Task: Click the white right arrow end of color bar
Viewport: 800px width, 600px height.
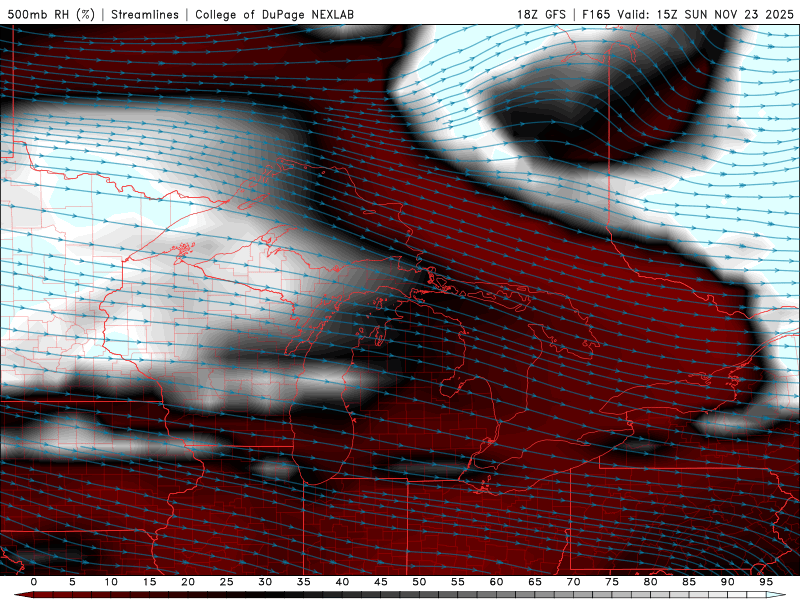Action: (x=776, y=595)
